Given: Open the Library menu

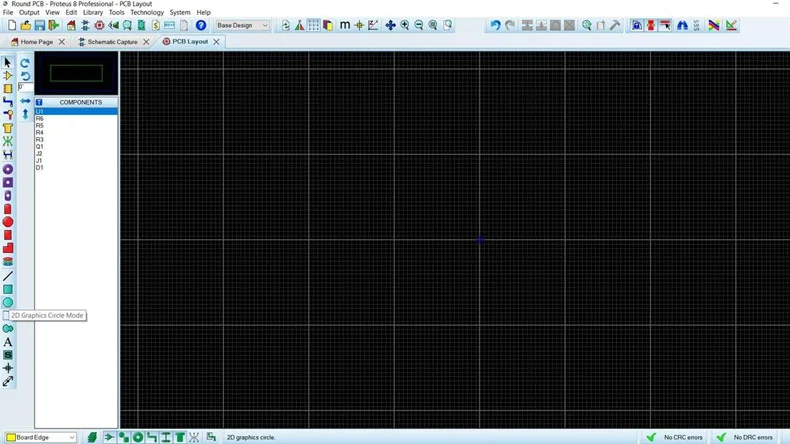Looking at the screenshot, I should [x=93, y=12].
